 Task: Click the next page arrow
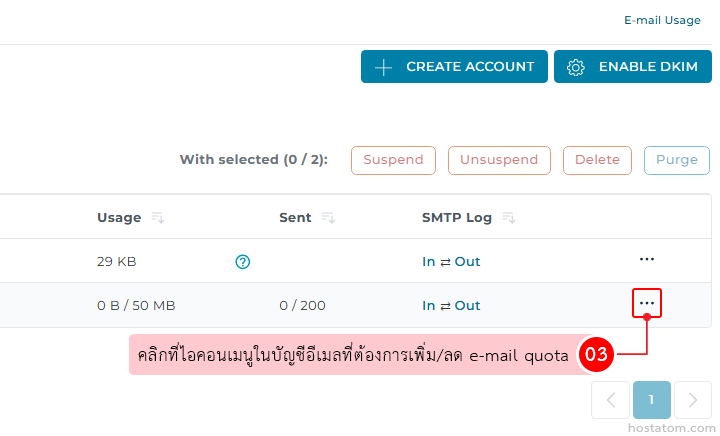[692, 400]
